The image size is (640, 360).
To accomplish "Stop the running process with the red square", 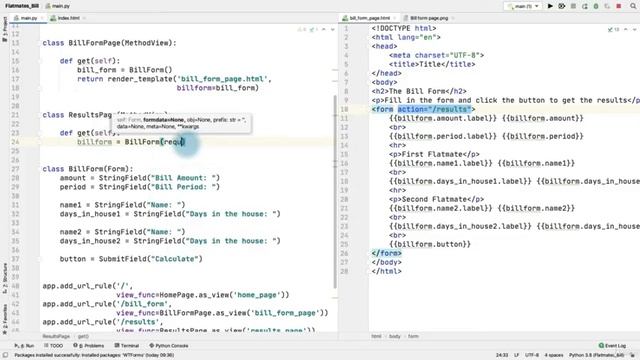I will tap(619, 6).
